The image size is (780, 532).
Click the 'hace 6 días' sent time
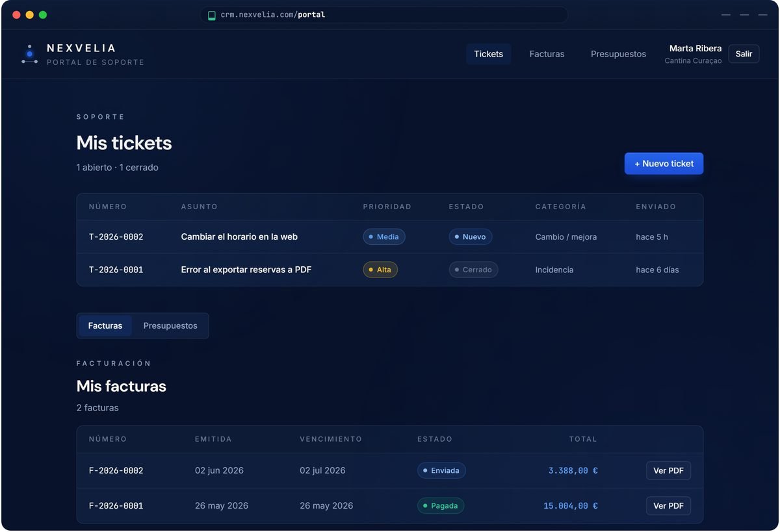(657, 270)
